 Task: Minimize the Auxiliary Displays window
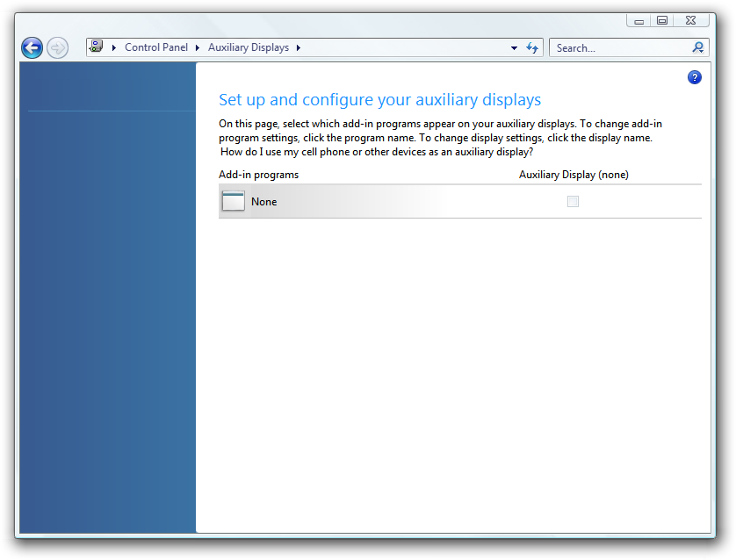point(640,20)
